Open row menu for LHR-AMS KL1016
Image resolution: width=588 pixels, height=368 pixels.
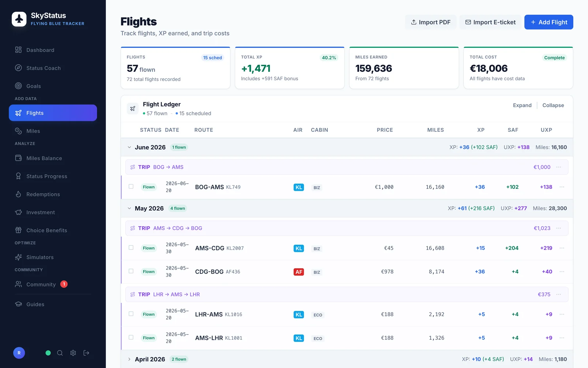(562, 314)
